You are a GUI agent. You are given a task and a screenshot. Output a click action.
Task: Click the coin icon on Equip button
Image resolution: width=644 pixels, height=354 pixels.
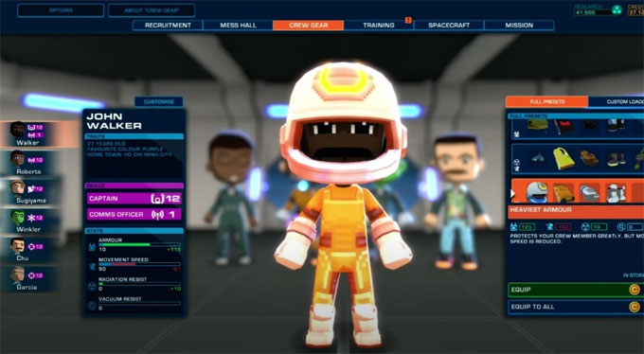(635, 290)
